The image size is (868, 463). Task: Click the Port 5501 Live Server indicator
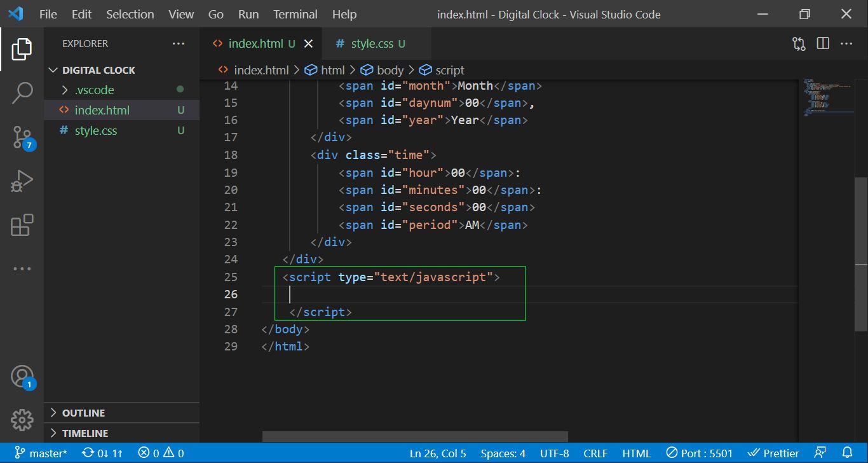click(x=700, y=453)
